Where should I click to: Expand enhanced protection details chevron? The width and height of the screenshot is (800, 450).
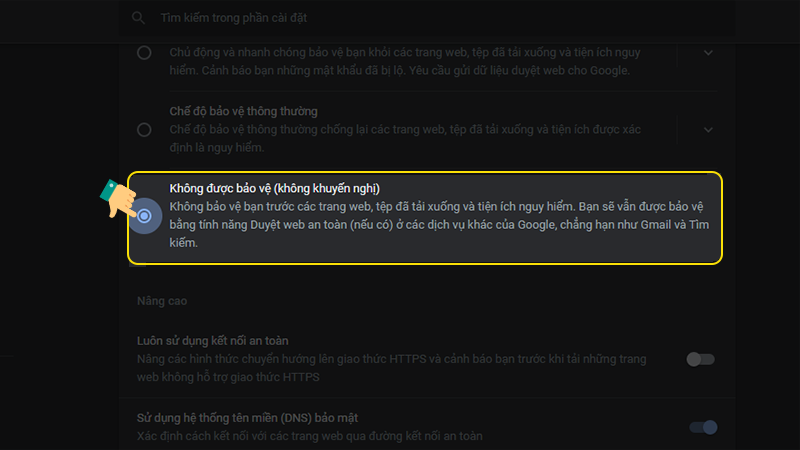point(708,53)
